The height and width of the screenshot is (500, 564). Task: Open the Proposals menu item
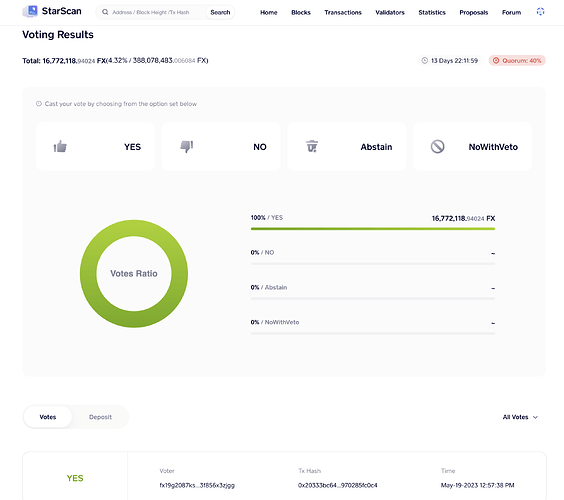[x=474, y=13]
